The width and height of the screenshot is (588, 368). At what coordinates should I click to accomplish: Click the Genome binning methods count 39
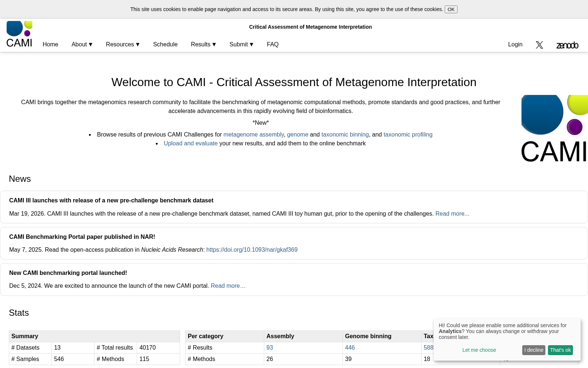point(348,359)
